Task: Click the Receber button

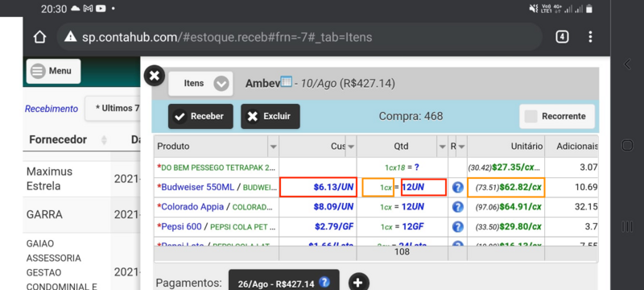Action: coord(200,116)
